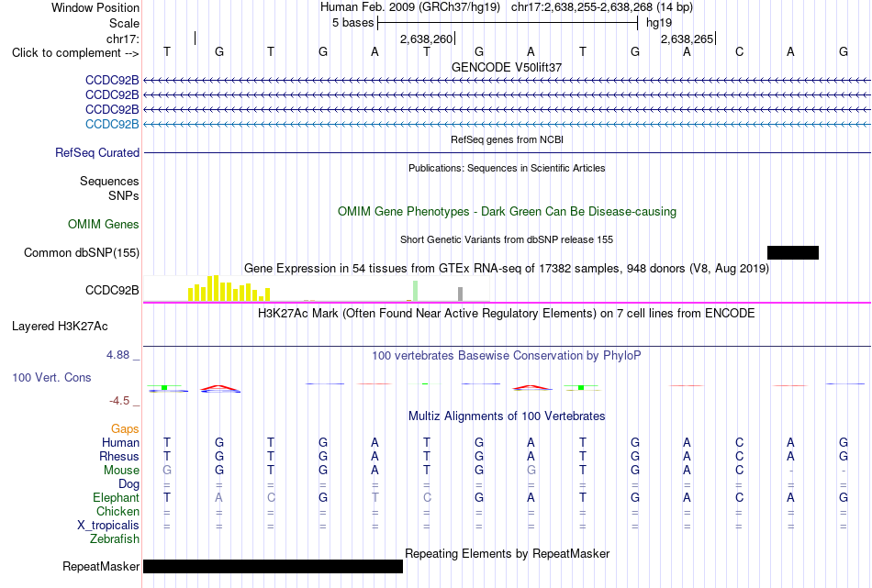Click '100 vertebrates Basewise Conservation by PhyloP' title

pyautogui.click(x=507, y=356)
